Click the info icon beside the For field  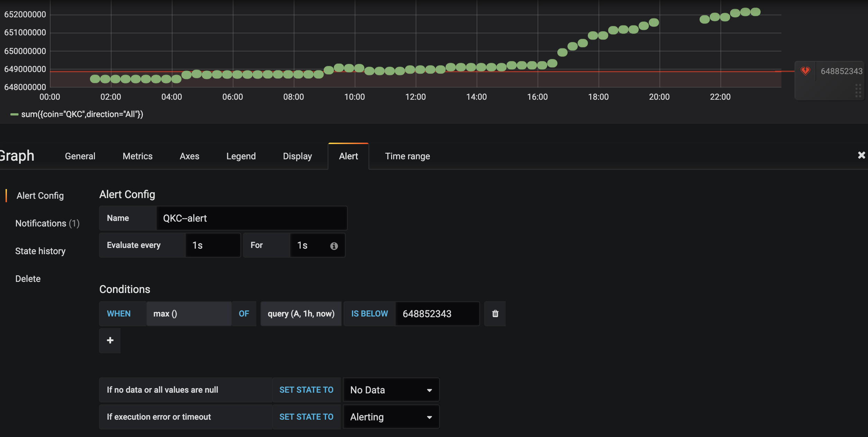(x=334, y=246)
